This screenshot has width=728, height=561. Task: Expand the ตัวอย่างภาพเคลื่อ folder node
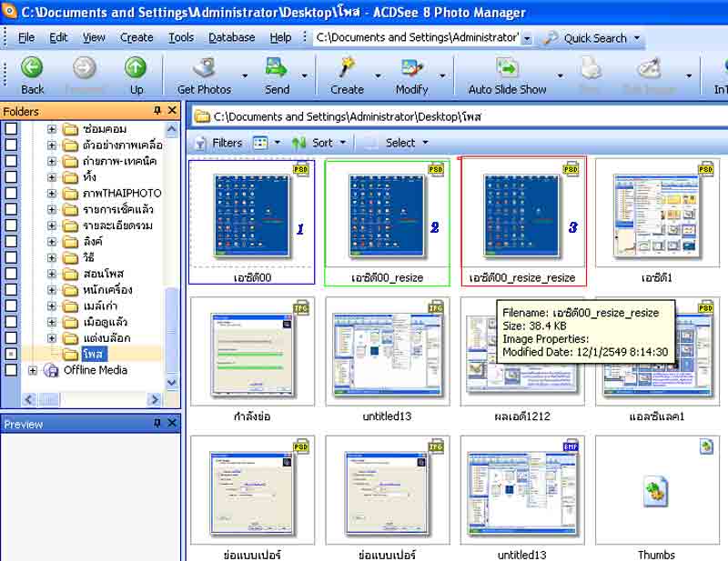(52, 145)
